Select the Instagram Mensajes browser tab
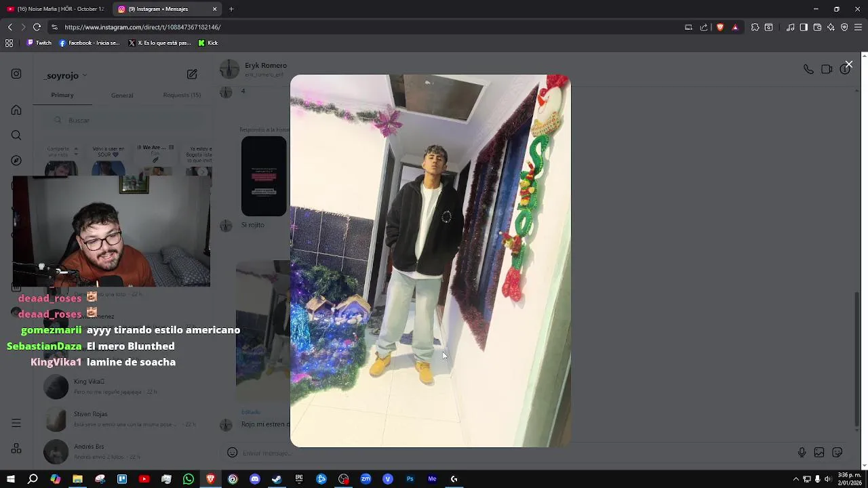 [161, 9]
